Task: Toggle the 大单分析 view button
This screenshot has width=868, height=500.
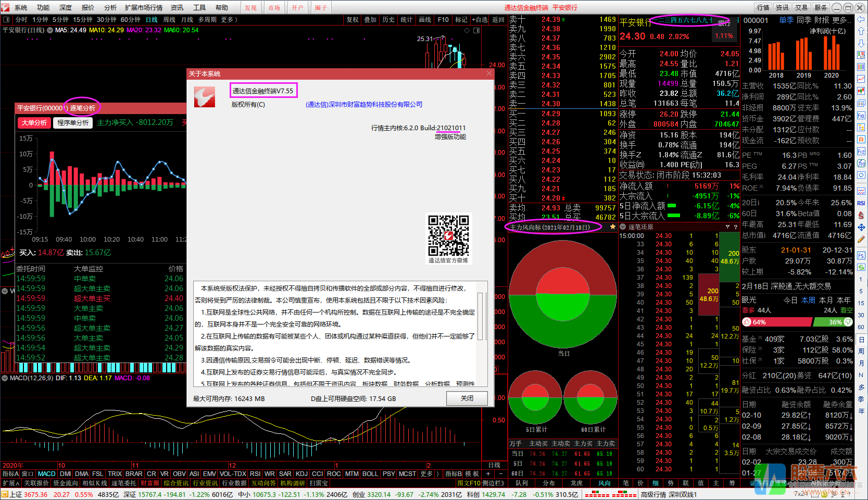Action: (x=34, y=123)
